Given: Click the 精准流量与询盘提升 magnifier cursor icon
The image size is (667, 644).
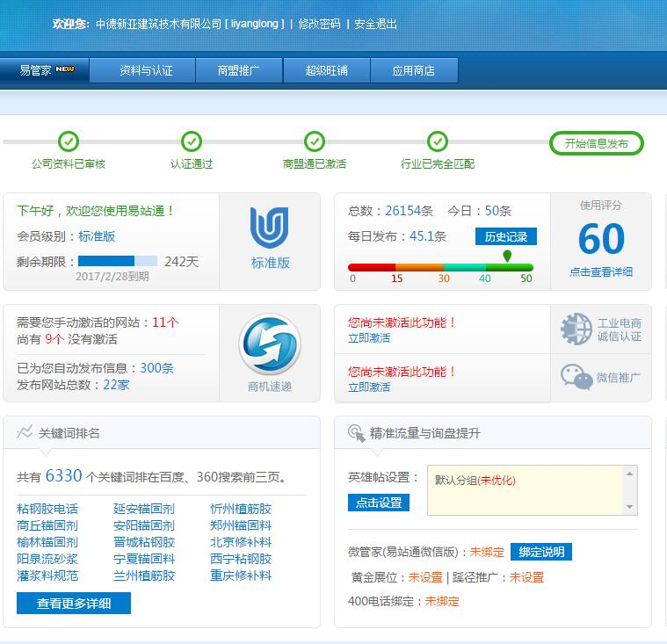Looking at the screenshot, I should 357,433.
